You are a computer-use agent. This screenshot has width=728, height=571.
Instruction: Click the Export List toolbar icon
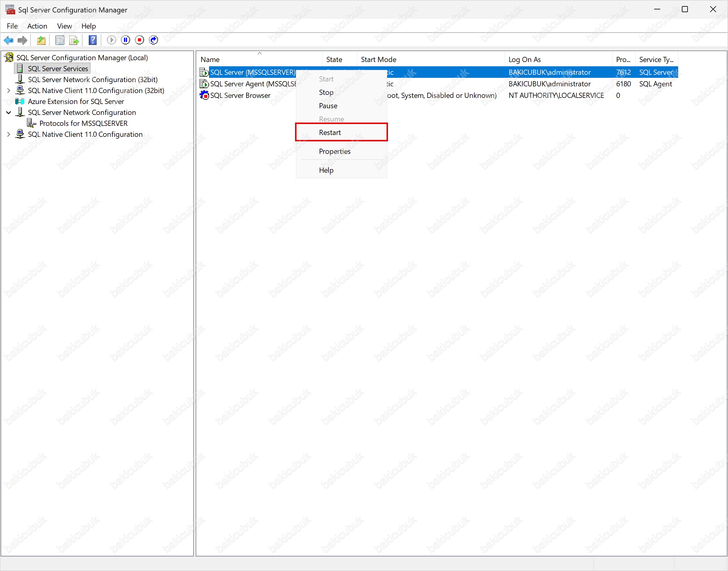74,40
